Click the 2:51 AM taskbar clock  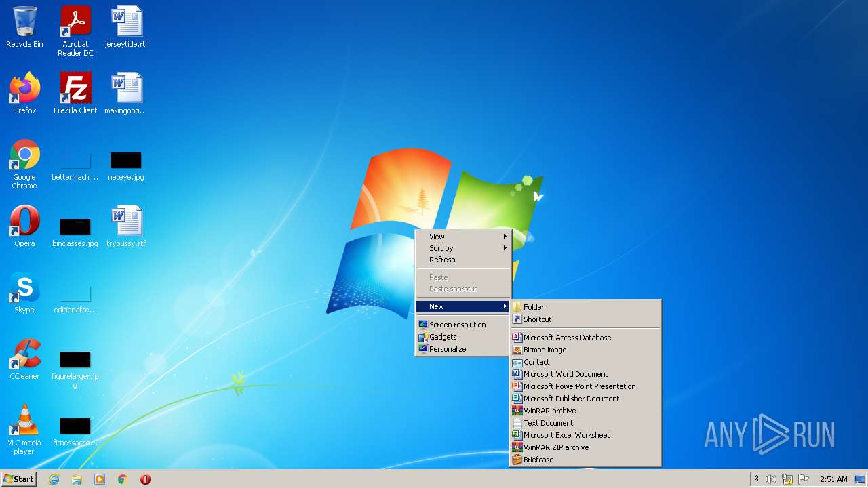tap(833, 479)
